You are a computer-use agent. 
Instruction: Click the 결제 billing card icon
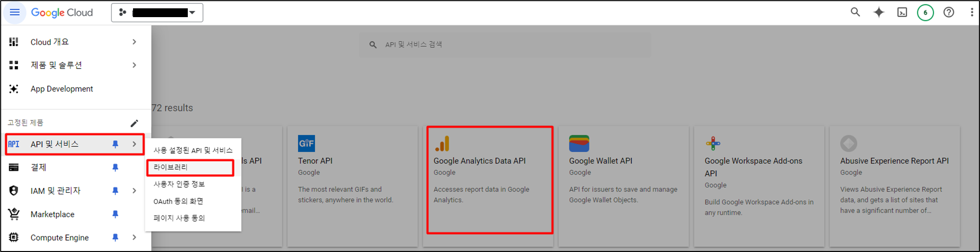pyautogui.click(x=14, y=167)
